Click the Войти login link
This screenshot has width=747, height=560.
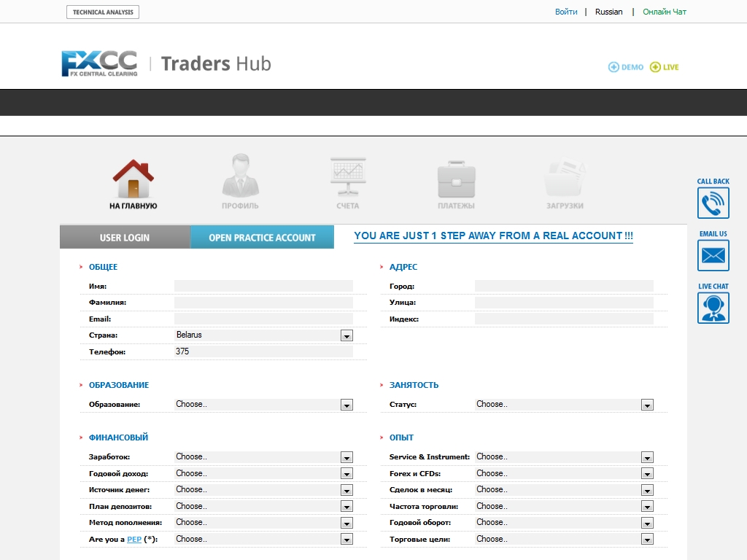click(566, 12)
